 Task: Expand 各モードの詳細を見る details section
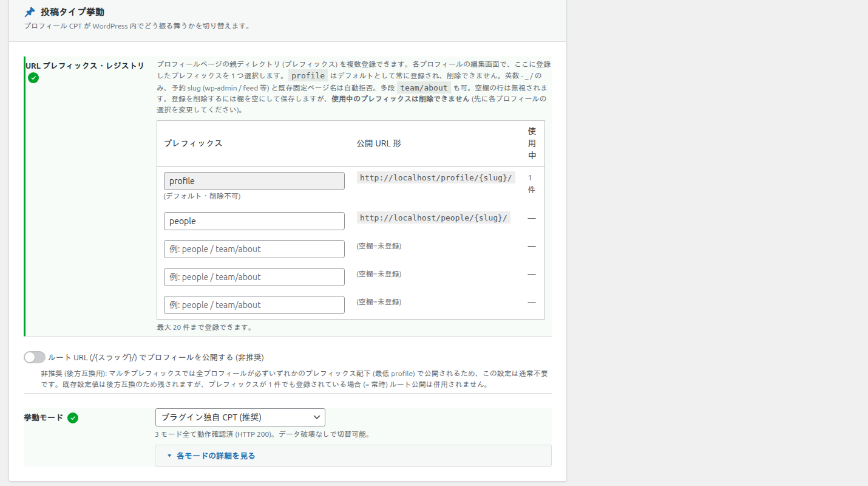click(353, 456)
